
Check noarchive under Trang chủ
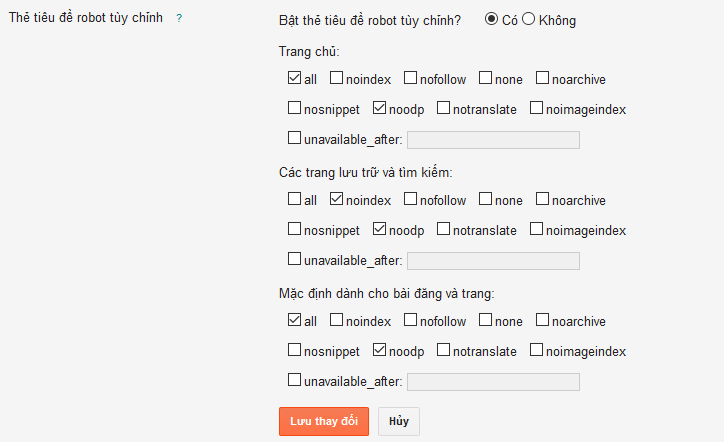(x=542, y=78)
